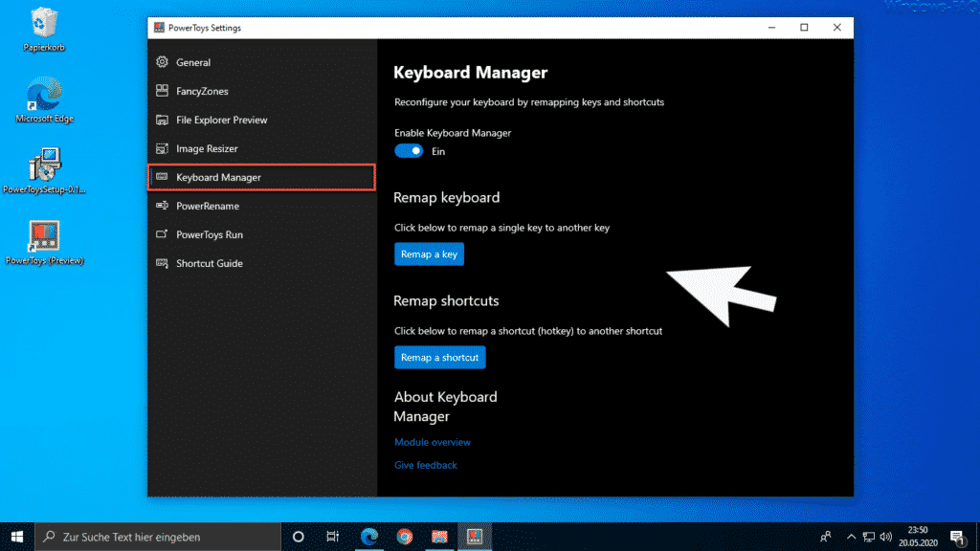This screenshot has width=980, height=551.
Task: Open PowerToys Run in the sidebar
Action: [262, 235]
